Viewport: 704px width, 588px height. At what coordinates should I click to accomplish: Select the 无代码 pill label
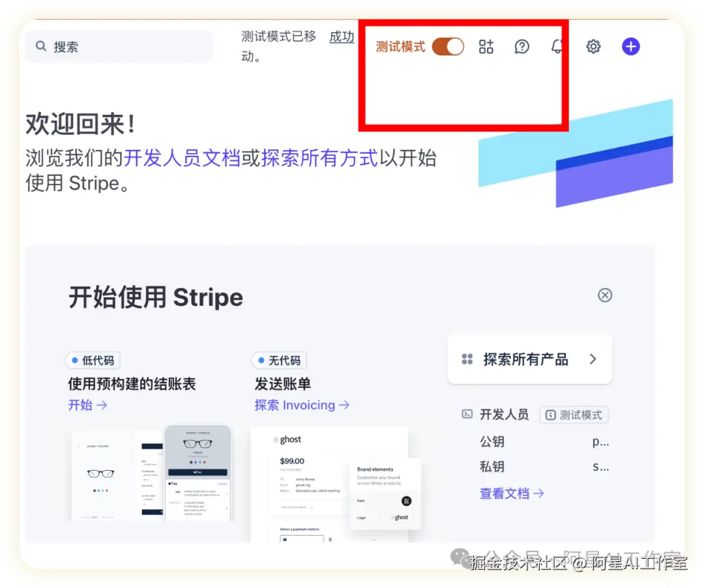coord(278,360)
